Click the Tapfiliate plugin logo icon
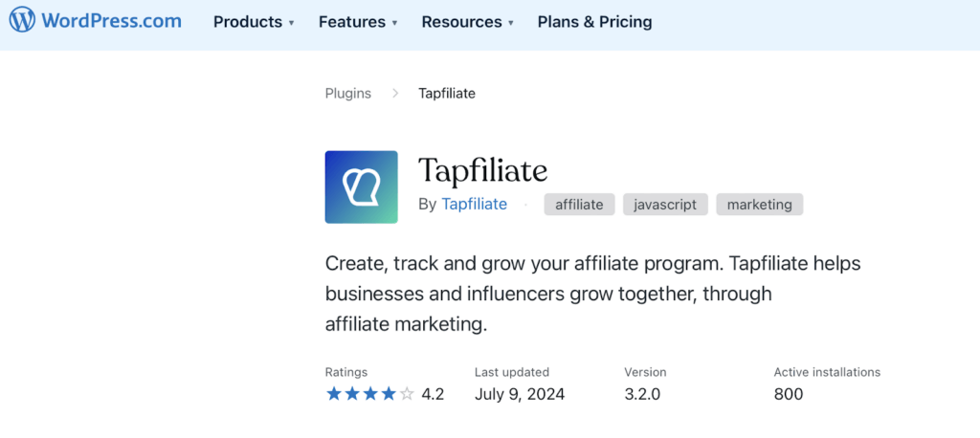This screenshot has width=980, height=438. (x=361, y=186)
